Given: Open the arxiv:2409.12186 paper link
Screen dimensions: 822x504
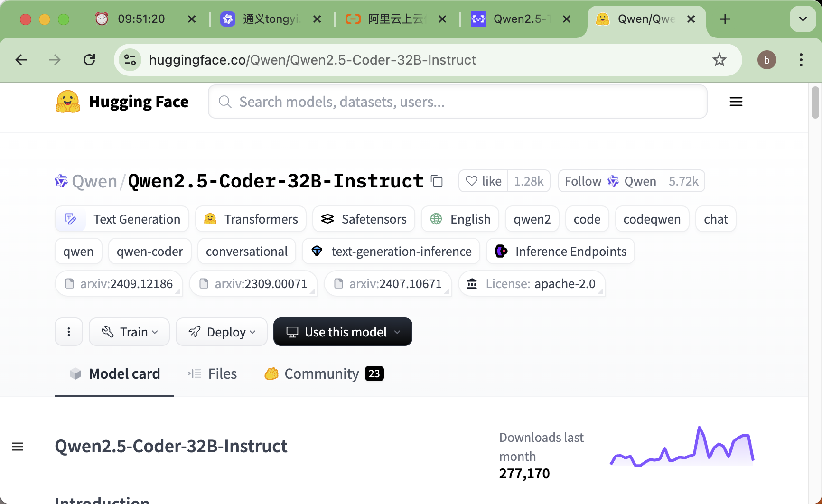Looking at the screenshot, I should click(x=119, y=283).
